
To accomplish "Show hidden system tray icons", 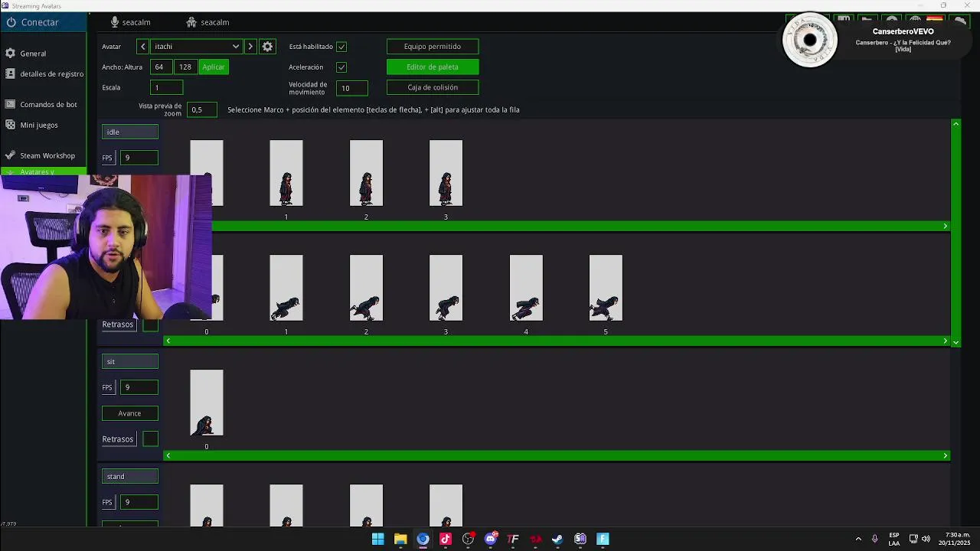I will (x=858, y=539).
